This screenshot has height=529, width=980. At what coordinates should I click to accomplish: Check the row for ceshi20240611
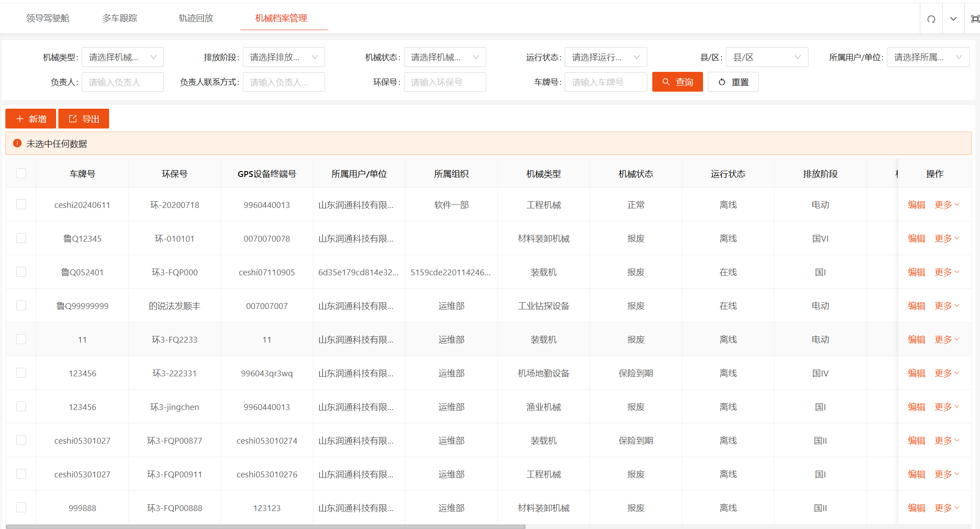21,204
